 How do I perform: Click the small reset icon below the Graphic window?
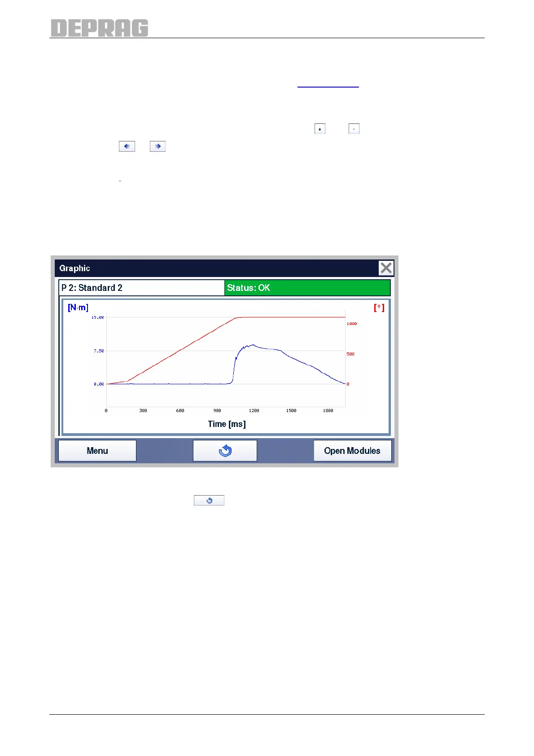pos(209,501)
